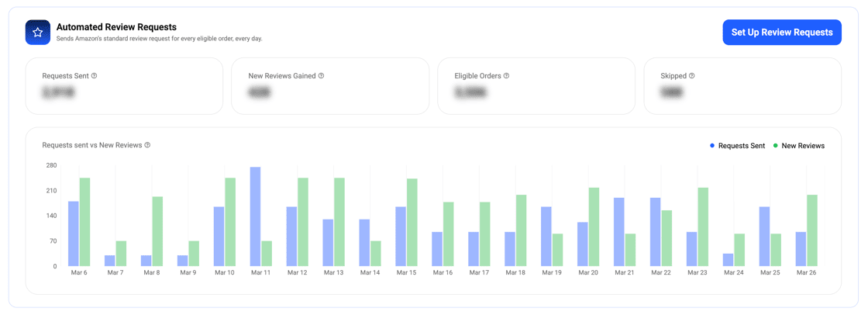The image size is (868, 315).
Task: Open the help icon next to Eligible Orders
Action: pyautogui.click(x=506, y=76)
